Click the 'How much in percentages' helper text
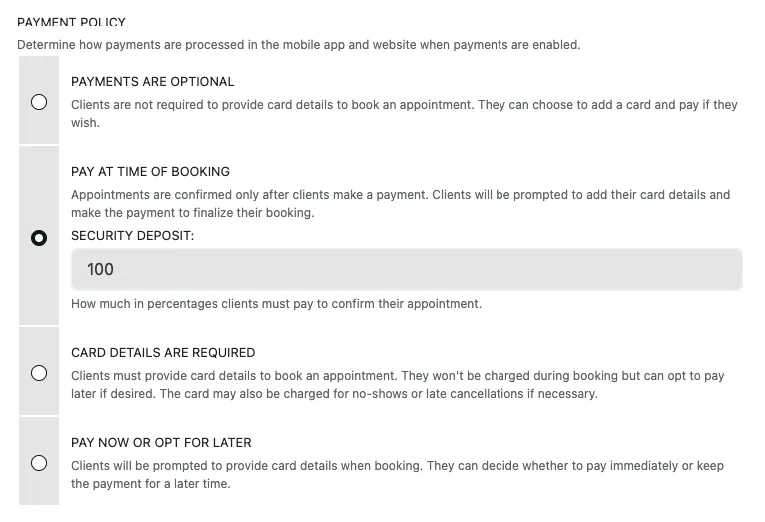This screenshot has height=522, width=765. point(276,304)
